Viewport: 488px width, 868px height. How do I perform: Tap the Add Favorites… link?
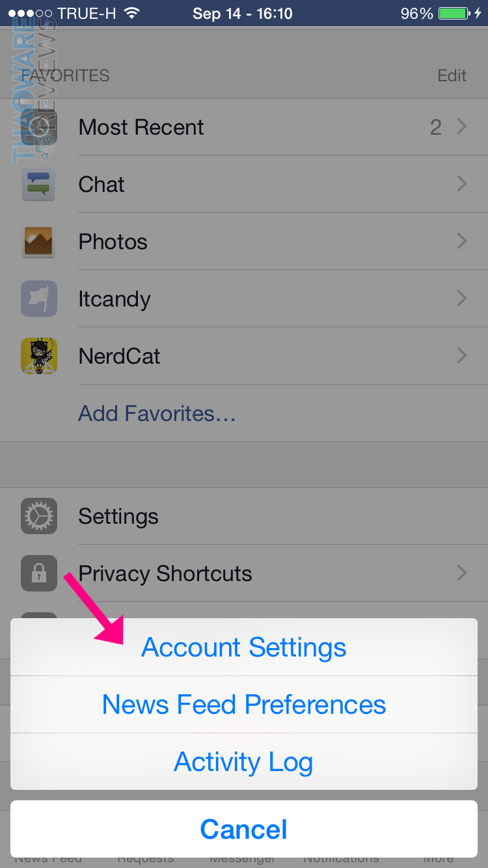pos(157,413)
